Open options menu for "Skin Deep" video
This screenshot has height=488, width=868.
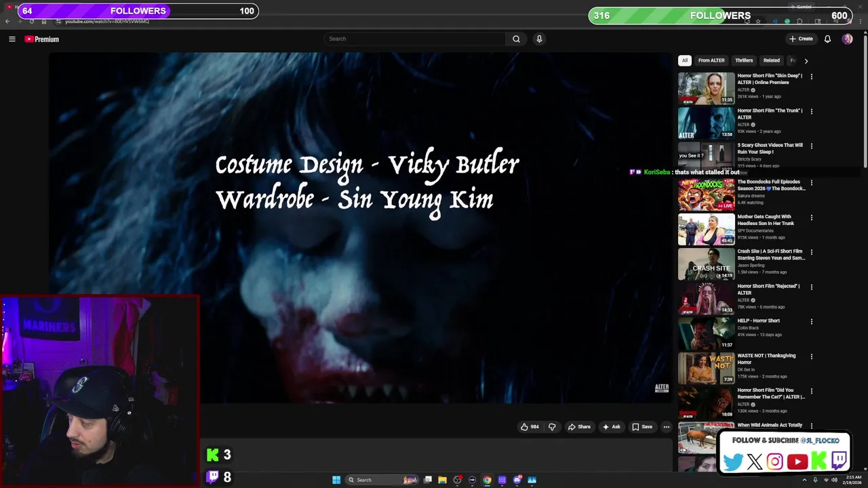click(x=811, y=77)
